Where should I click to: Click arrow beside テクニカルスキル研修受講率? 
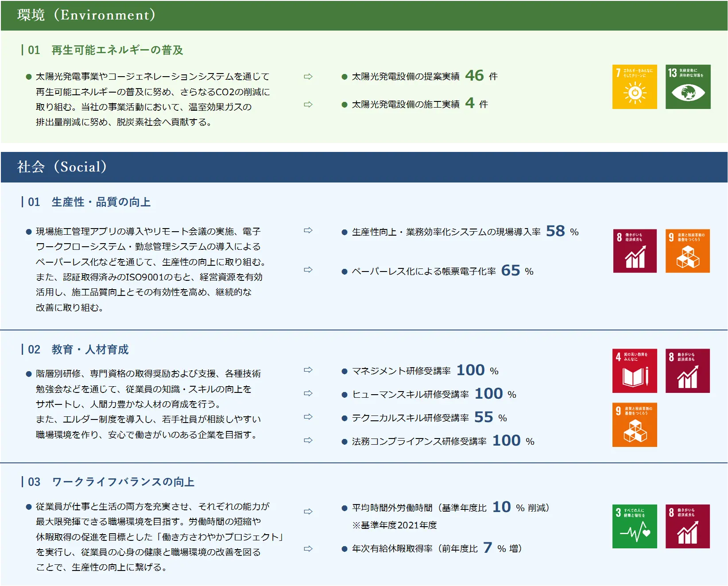coord(308,417)
